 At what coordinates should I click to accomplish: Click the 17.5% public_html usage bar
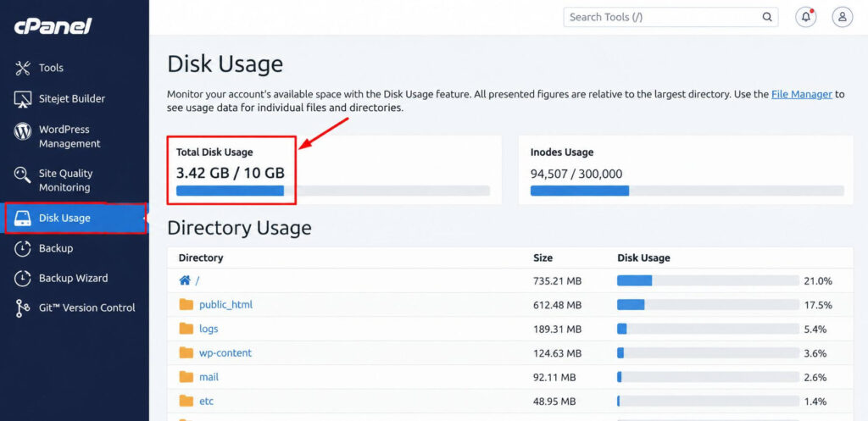(x=708, y=305)
